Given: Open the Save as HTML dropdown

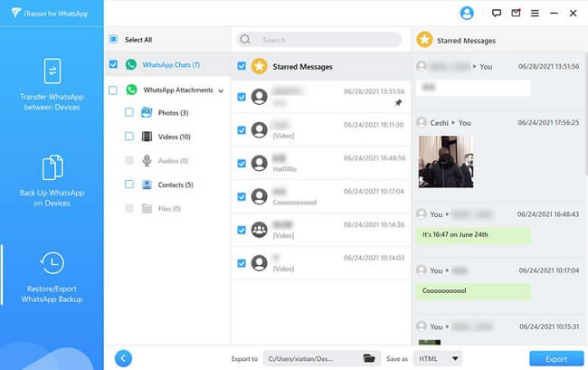Looking at the screenshot, I should [x=438, y=359].
